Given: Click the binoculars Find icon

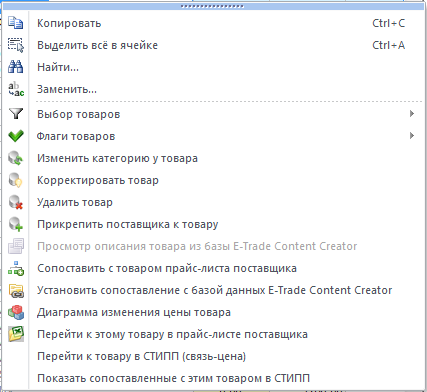Looking at the screenshot, I should [16, 67].
